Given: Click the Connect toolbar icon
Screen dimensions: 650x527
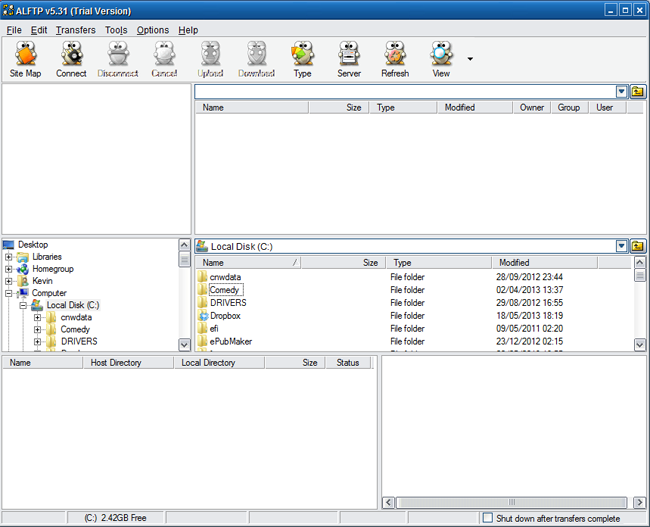Looking at the screenshot, I should click(x=71, y=59).
